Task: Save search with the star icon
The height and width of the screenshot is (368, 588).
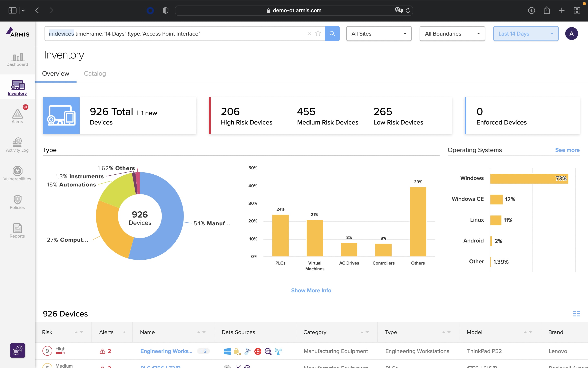Action: click(x=318, y=33)
